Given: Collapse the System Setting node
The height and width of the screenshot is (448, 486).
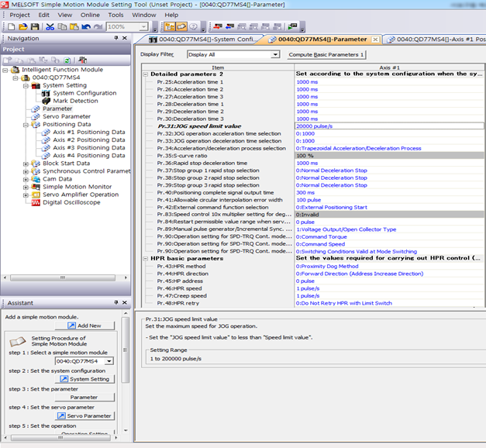Looking at the screenshot, I should point(26,85).
